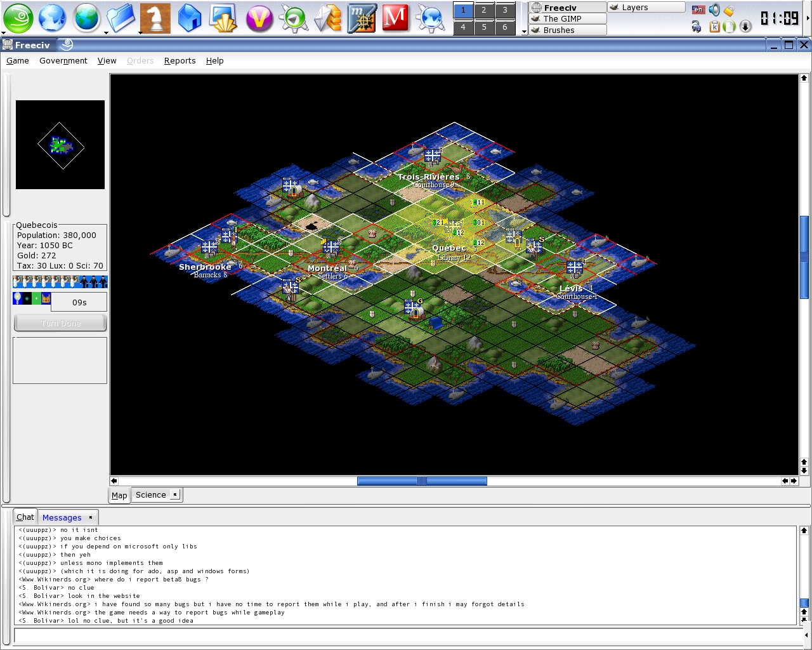Screen dimensions: 812x650
Task: Click the green nuclear winter indicator
Action: click(x=37, y=298)
